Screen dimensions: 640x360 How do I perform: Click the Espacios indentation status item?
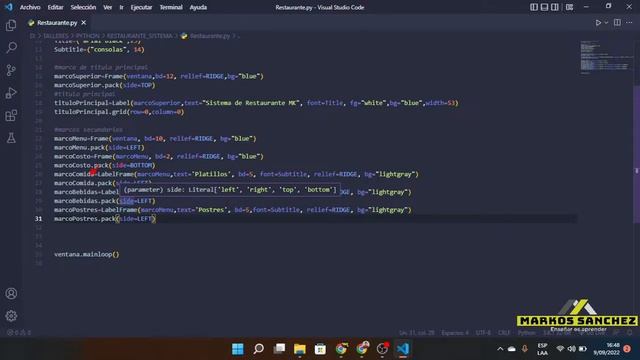[x=455, y=333]
